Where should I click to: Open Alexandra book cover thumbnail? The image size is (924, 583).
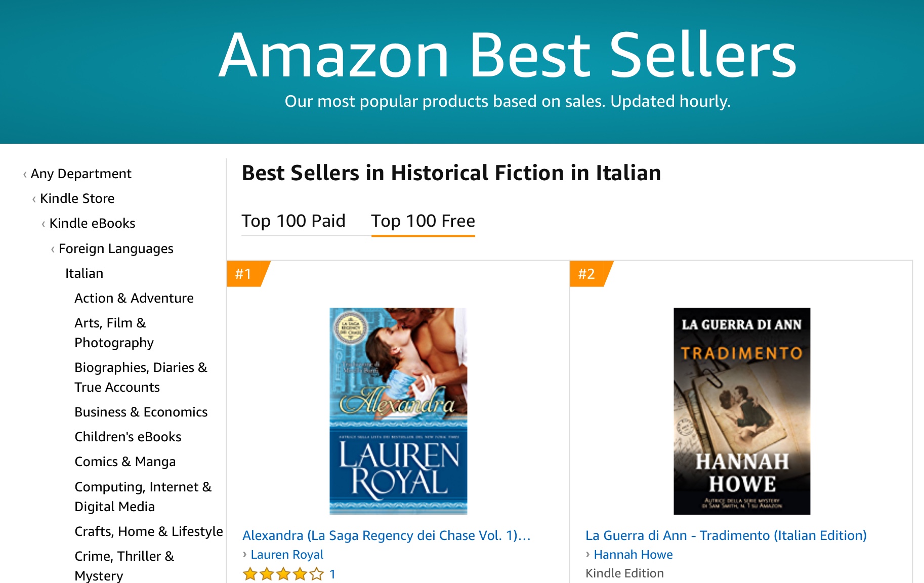[398, 411]
